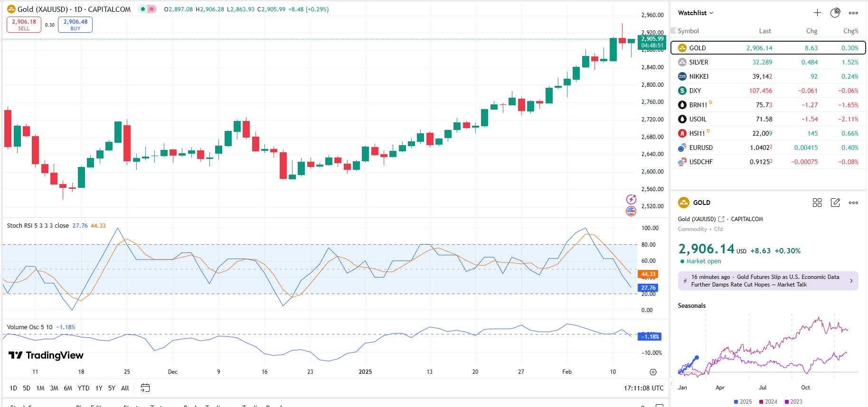Expand the Watchlist dropdown
The width and height of the screenshot is (868, 407).
(x=696, y=13)
